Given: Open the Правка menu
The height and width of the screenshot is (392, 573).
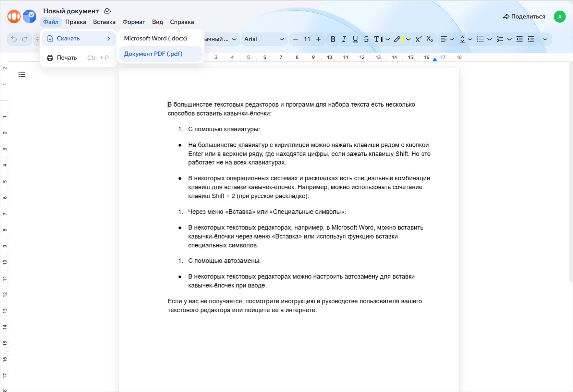Looking at the screenshot, I should [76, 22].
